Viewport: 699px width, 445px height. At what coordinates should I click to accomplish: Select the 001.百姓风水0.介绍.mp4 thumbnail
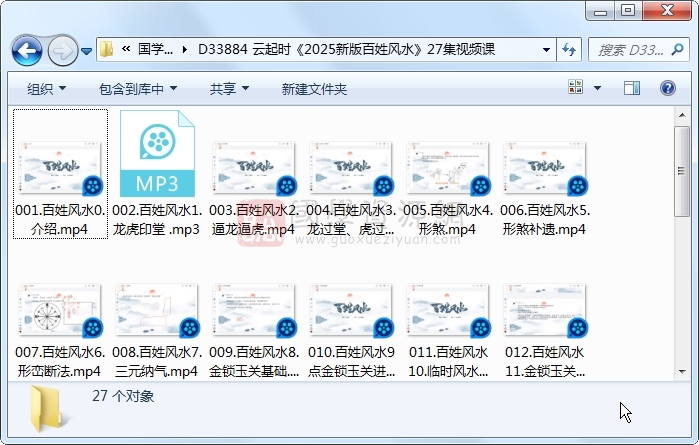(60, 169)
